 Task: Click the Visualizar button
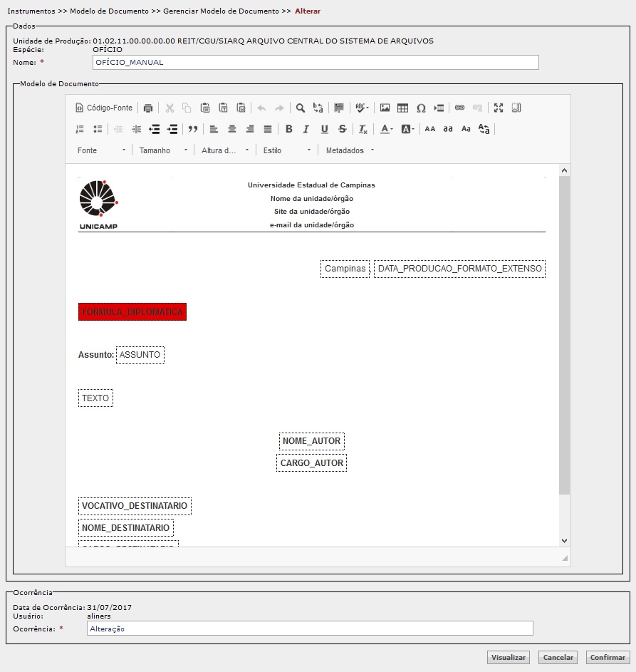(x=509, y=658)
